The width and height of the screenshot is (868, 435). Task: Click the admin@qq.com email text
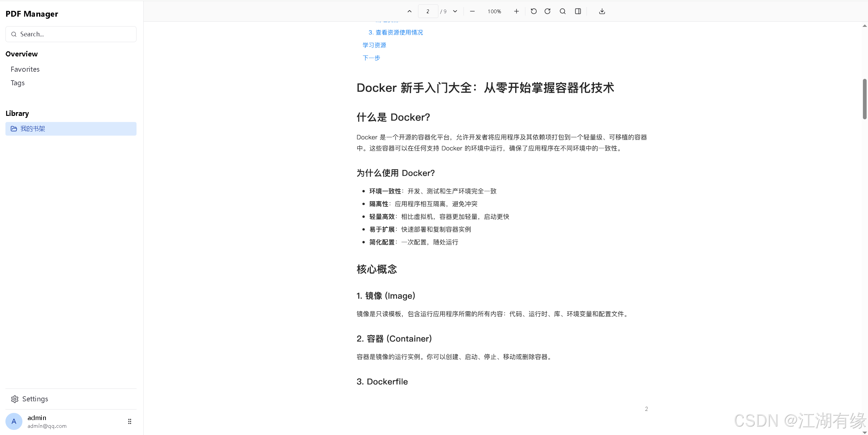pos(47,426)
